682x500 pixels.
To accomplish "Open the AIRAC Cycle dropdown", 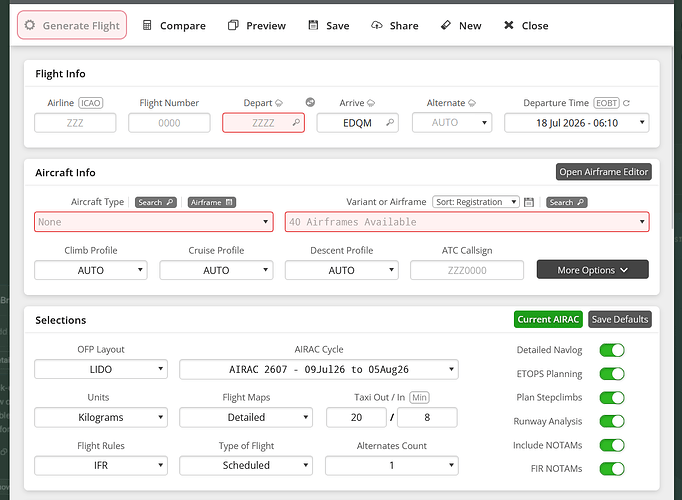I will click(x=319, y=369).
